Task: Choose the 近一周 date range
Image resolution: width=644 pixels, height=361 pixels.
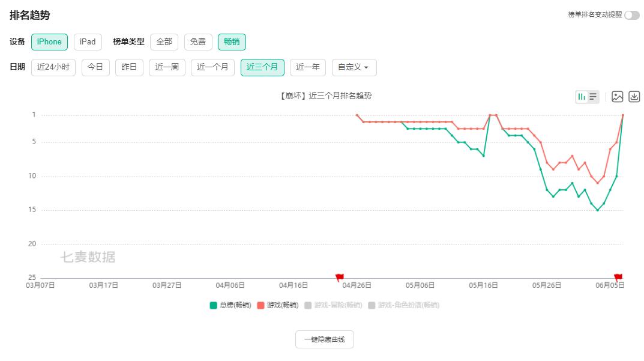Action: pos(167,67)
